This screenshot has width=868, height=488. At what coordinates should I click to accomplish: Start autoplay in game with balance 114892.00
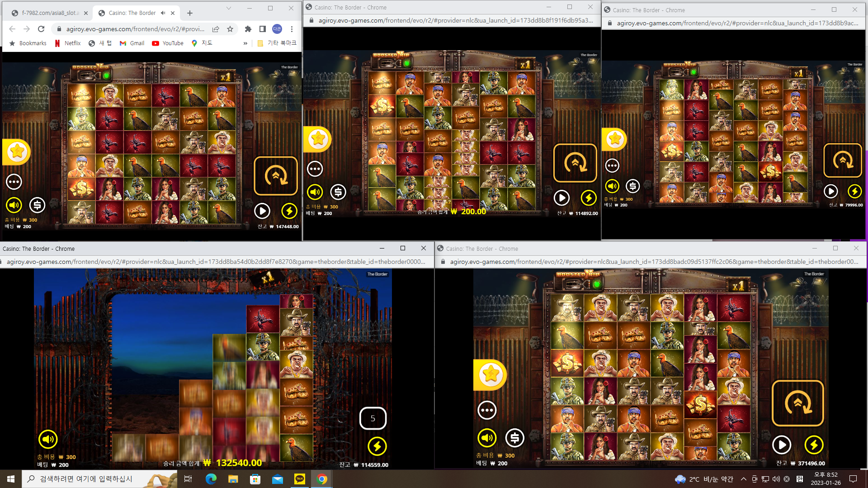coord(561,197)
